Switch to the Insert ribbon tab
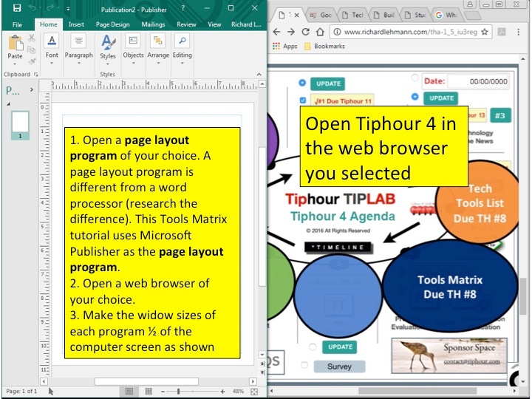Image resolution: width=532 pixels, height=399 pixels. (76, 24)
